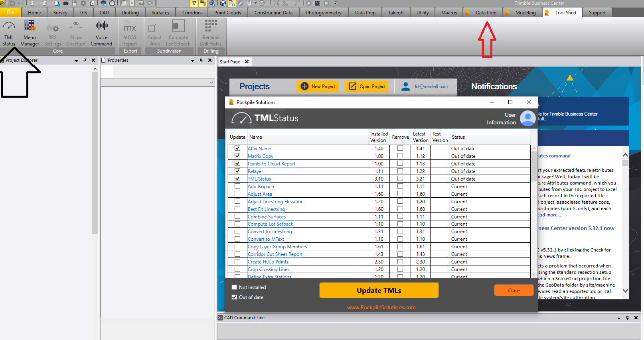This screenshot has height=340, width=644.
Task: Click the gear icon in the quick access toolbar
Action: point(83,3)
